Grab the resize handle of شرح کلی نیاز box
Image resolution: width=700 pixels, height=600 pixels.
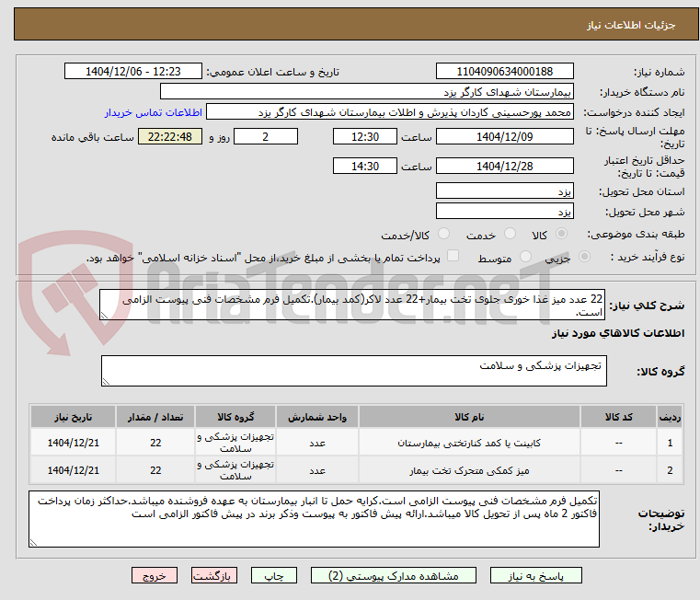(x=104, y=316)
